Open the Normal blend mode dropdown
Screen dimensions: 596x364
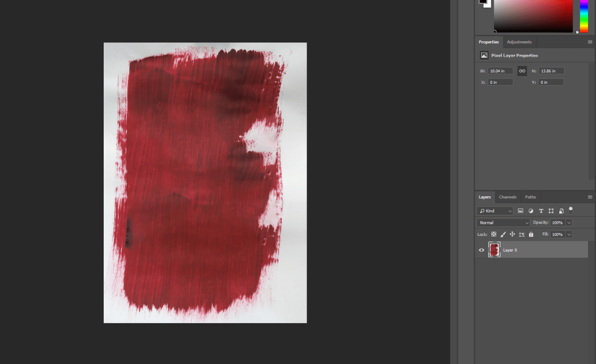click(x=503, y=222)
